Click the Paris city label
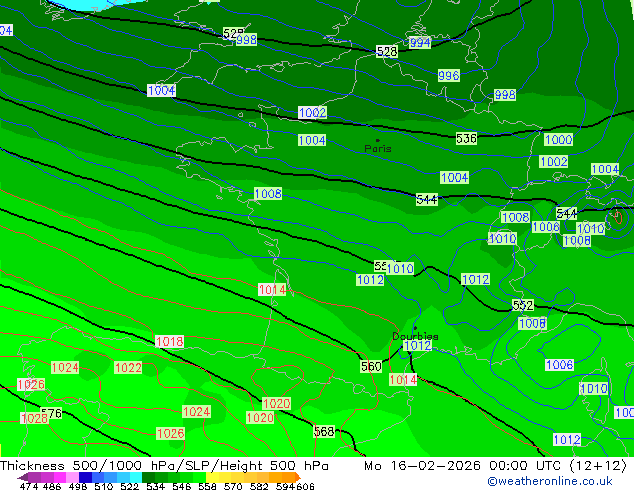634x490 pixels. (378, 148)
